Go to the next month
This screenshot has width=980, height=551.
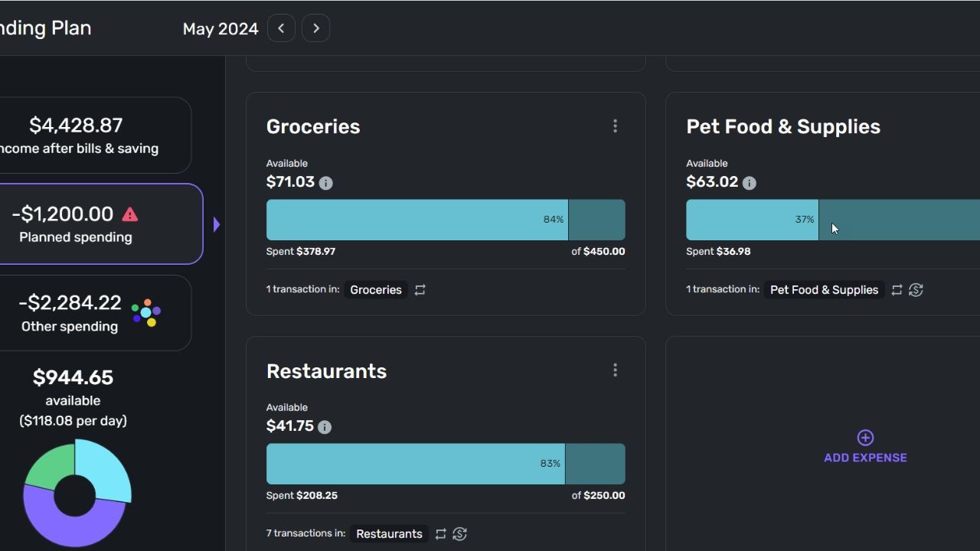coord(316,28)
